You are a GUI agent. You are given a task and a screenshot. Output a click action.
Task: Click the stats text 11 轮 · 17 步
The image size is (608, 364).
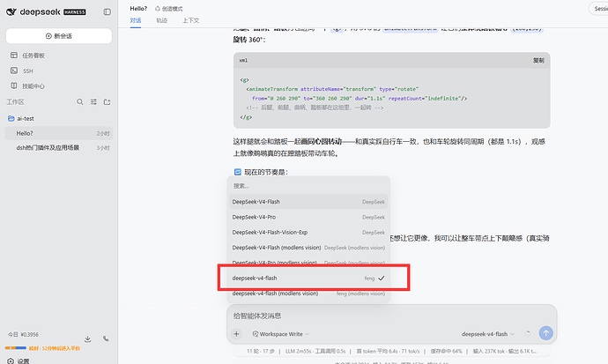[261, 351]
